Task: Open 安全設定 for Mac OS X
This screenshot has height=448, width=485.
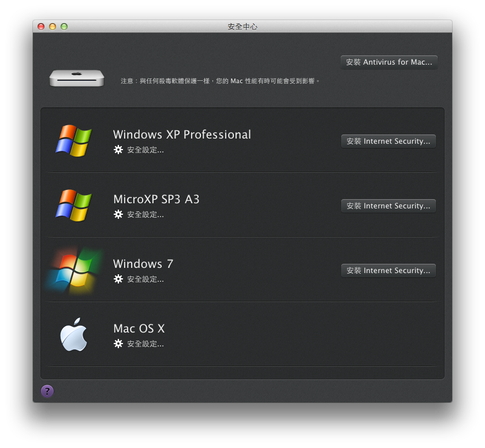Action: point(145,344)
